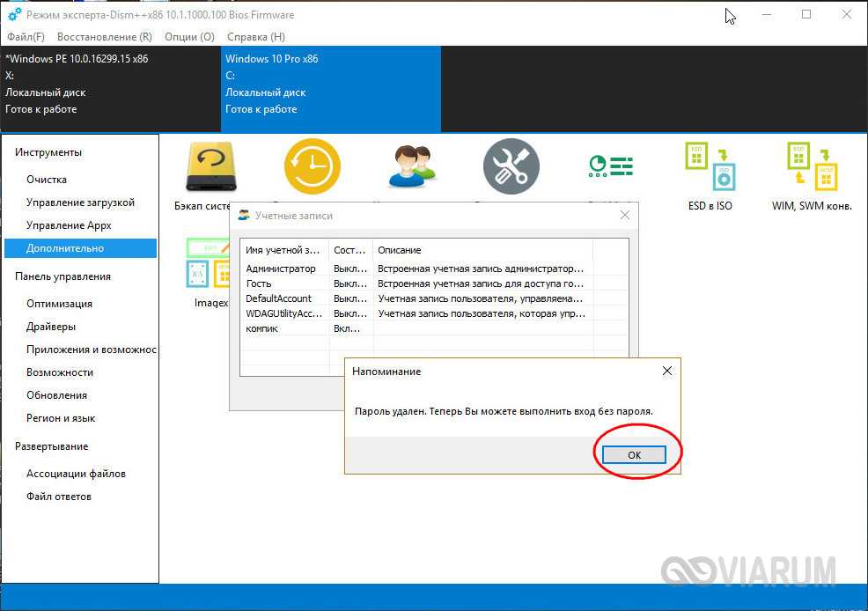Screen dimensions: 868x611
Task: Click the user accounts people icon
Action: (412, 166)
